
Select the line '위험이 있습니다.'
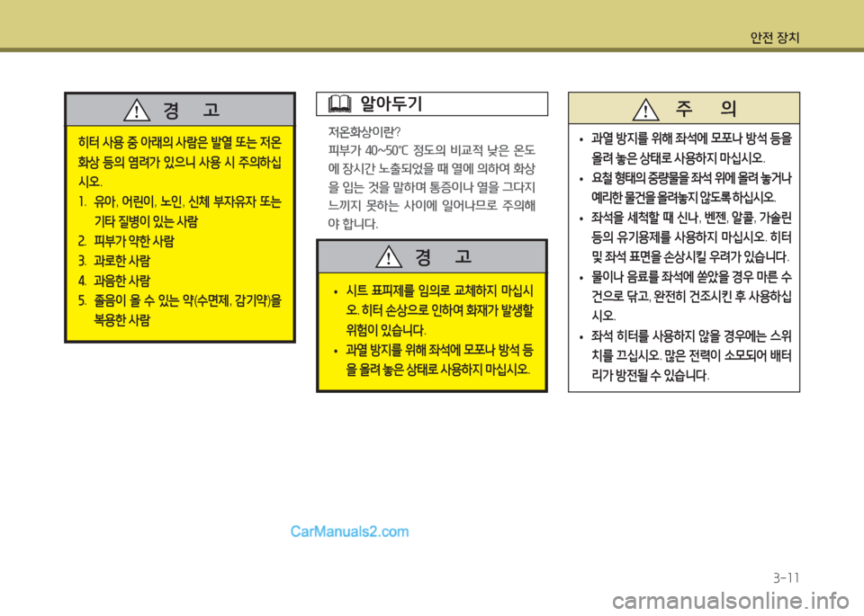386,330
